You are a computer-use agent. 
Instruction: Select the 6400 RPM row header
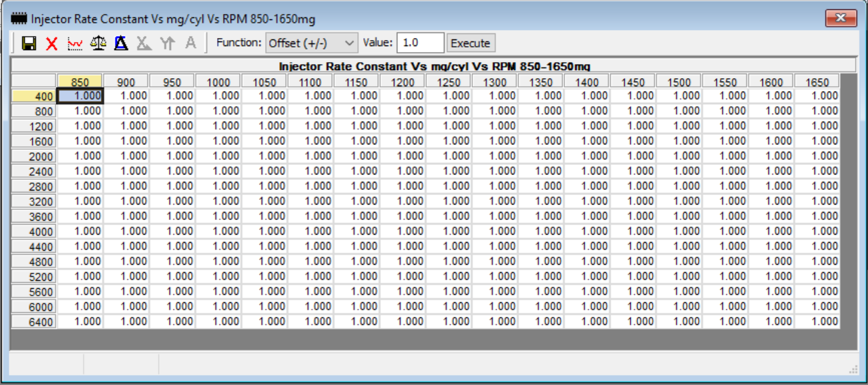point(34,322)
